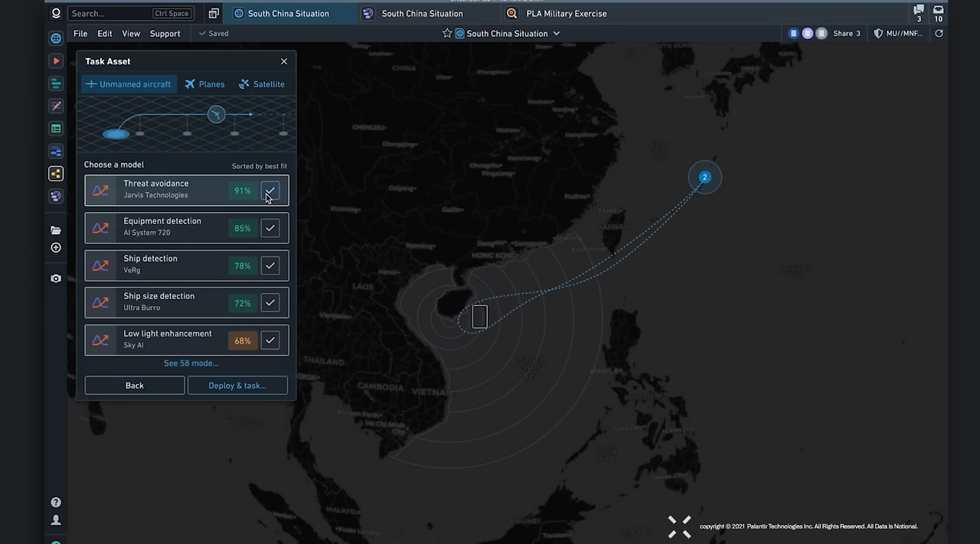Click the Back button

point(135,386)
